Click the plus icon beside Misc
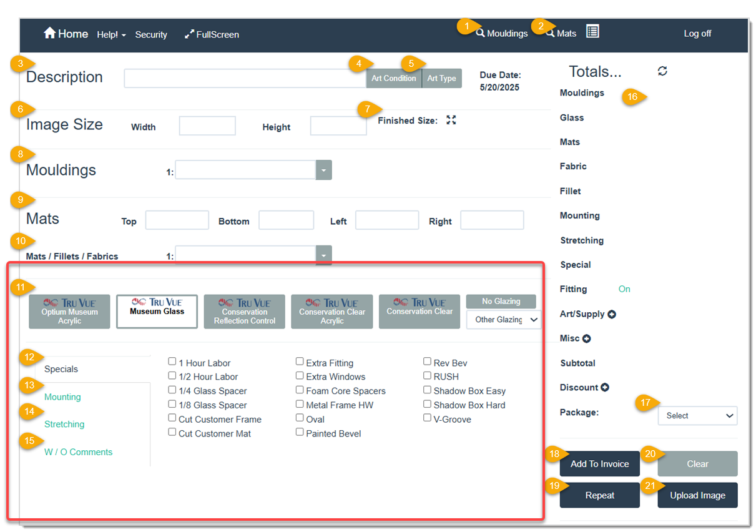Image resolution: width=756 pixels, height=532 pixels. 586,338
